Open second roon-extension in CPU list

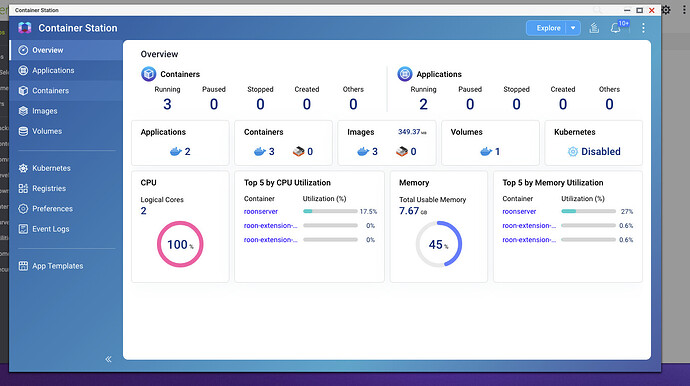click(x=271, y=239)
